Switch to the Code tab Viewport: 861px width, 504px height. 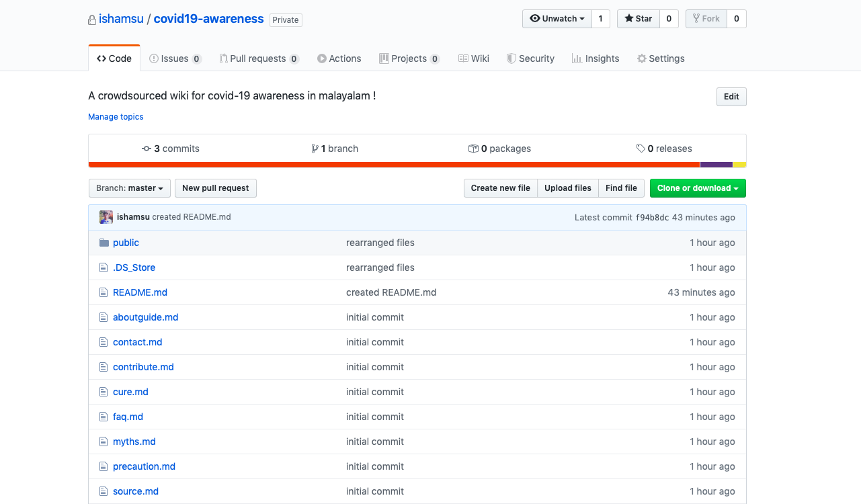(x=114, y=58)
